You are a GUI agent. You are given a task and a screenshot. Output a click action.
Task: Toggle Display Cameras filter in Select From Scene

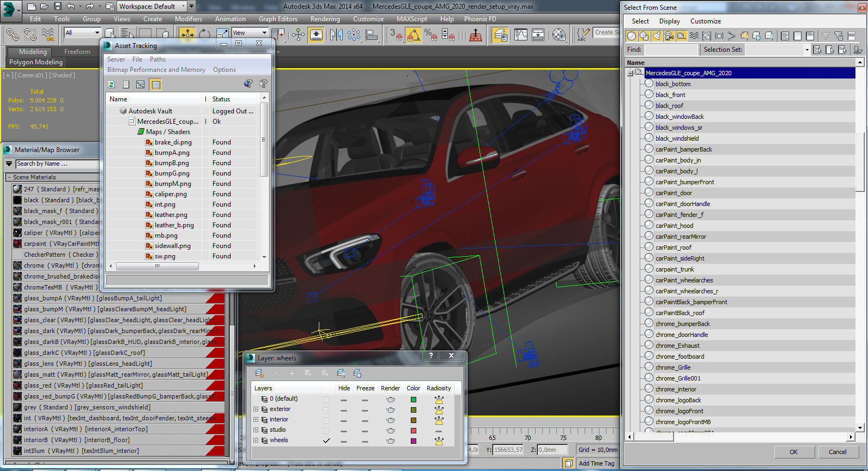point(669,36)
